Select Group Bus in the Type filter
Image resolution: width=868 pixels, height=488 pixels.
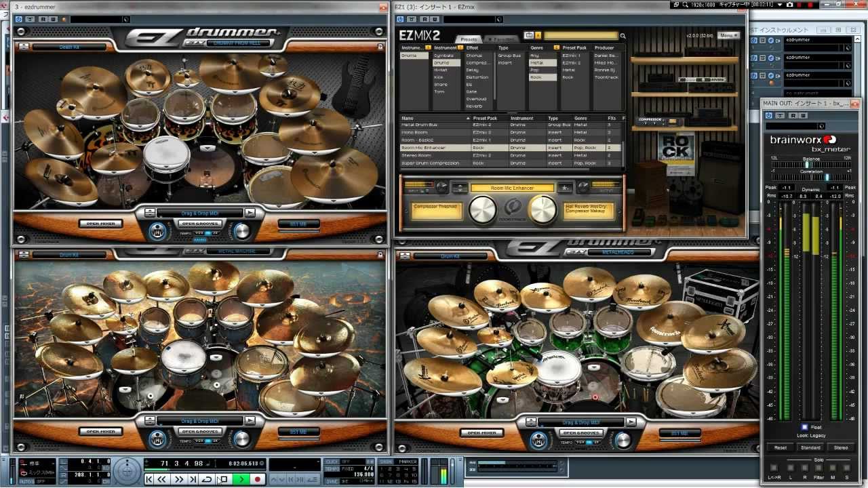coord(511,56)
